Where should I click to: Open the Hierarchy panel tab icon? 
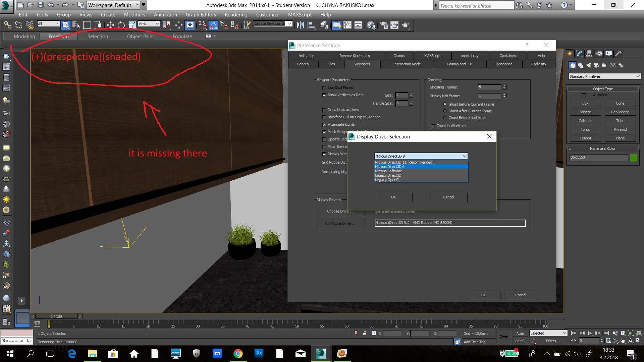pyautogui.click(x=589, y=54)
